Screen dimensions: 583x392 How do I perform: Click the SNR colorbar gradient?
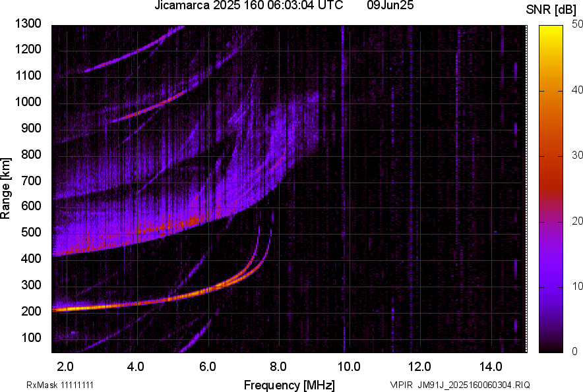coord(551,189)
